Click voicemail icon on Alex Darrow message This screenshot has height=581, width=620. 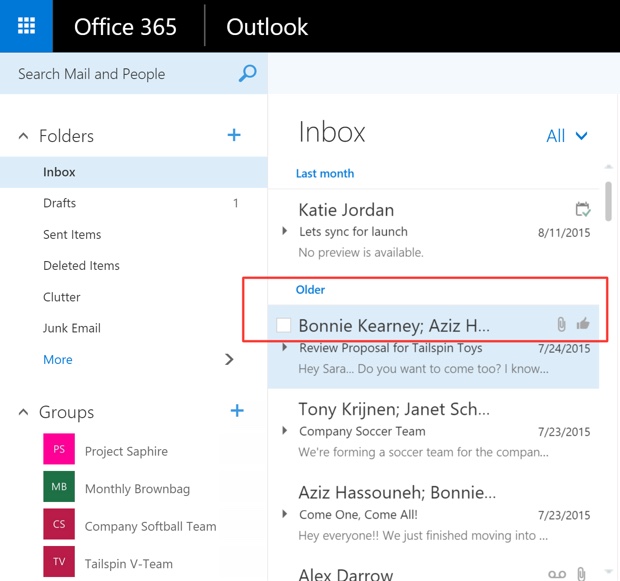tap(557, 574)
